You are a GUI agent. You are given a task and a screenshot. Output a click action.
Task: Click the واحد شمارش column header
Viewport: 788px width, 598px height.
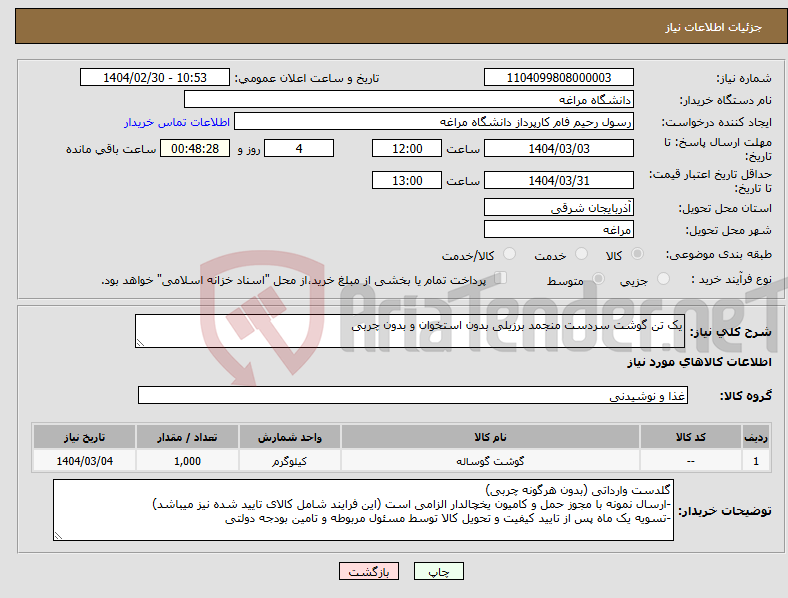[290, 437]
